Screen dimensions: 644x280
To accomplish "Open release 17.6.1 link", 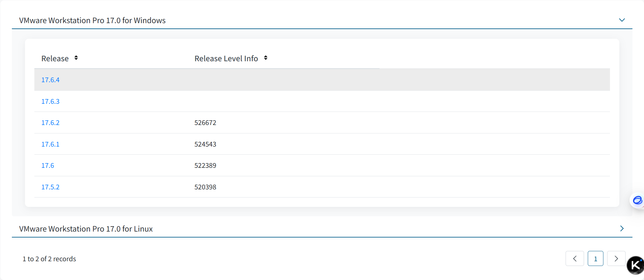I will point(50,144).
